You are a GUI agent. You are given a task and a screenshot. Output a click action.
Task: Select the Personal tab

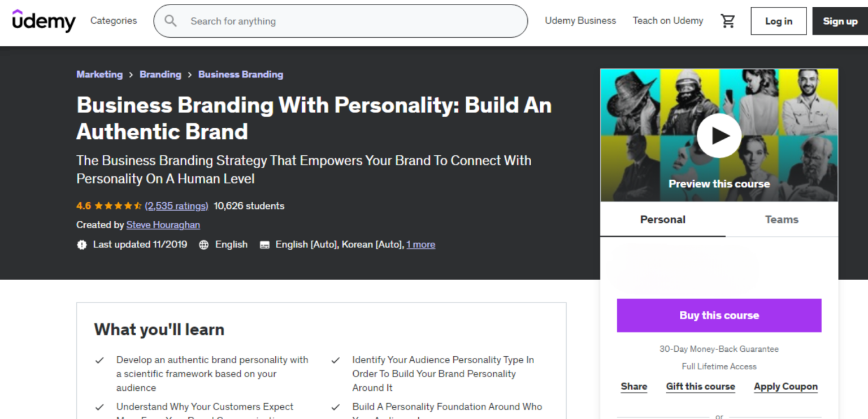pyautogui.click(x=663, y=220)
